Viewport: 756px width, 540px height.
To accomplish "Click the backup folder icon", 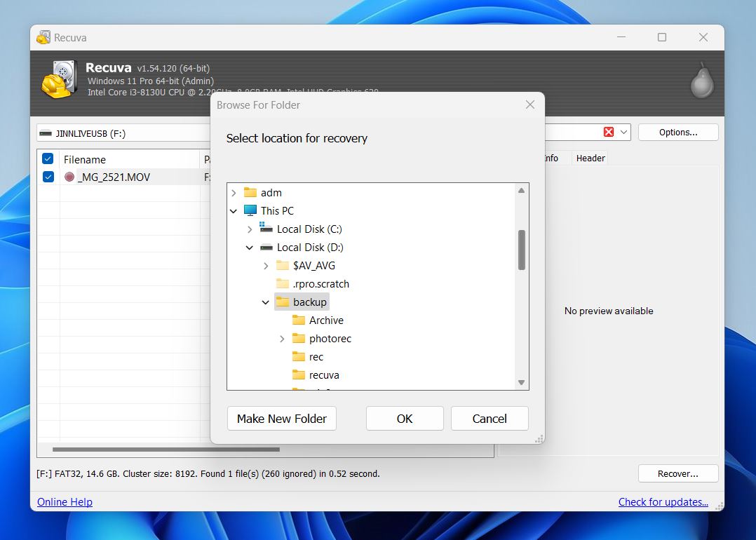I will click(x=282, y=302).
